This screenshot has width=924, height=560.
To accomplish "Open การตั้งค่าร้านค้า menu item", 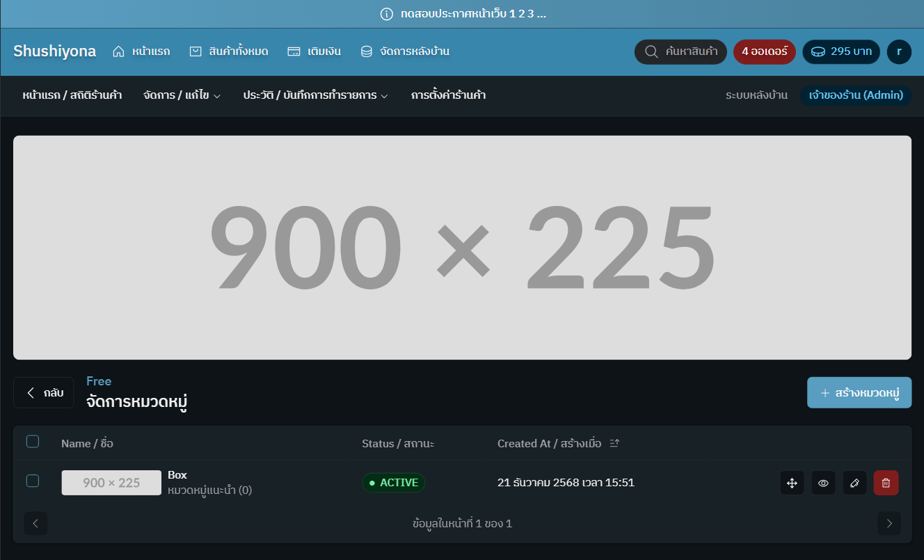I will (448, 95).
